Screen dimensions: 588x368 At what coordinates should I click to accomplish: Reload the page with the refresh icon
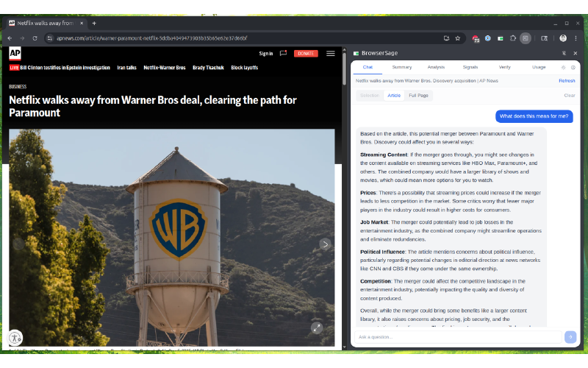pos(34,38)
